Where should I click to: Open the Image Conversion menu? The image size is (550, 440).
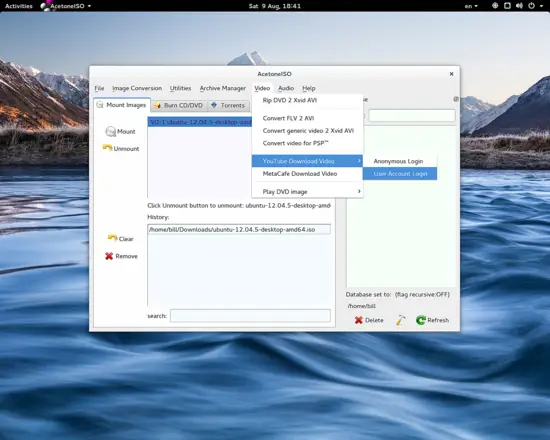point(137,88)
